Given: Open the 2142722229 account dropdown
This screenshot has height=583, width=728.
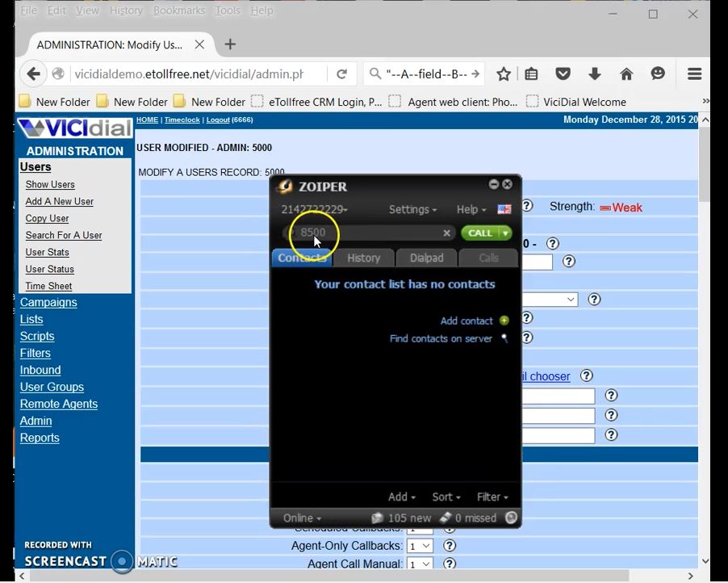Looking at the screenshot, I should coord(314,209).
